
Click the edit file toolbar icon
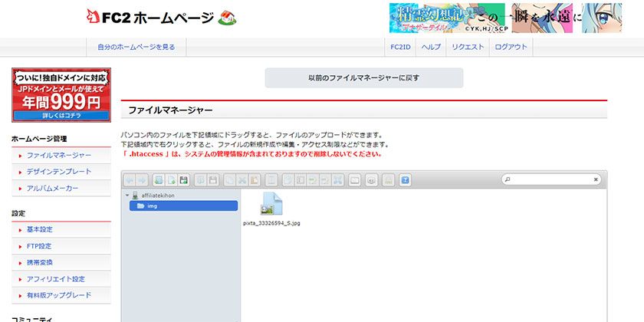[x=312, y=180]
